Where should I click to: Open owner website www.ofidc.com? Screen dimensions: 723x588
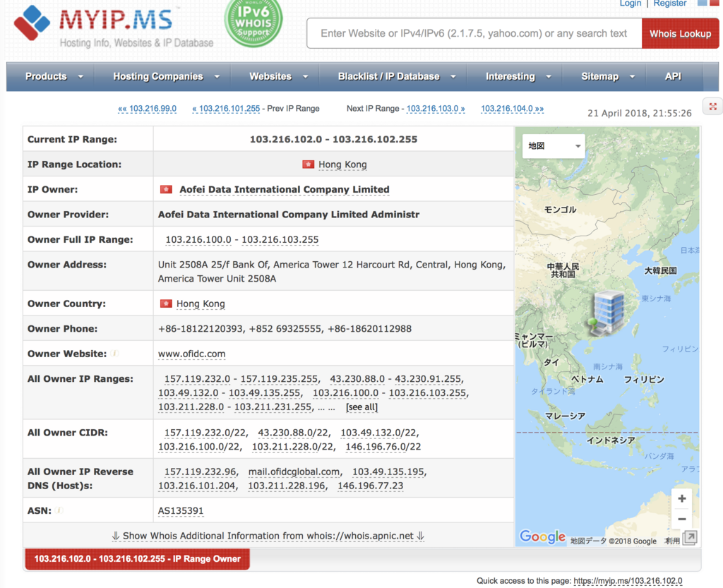pyautogui.click(x=192, y=354)
